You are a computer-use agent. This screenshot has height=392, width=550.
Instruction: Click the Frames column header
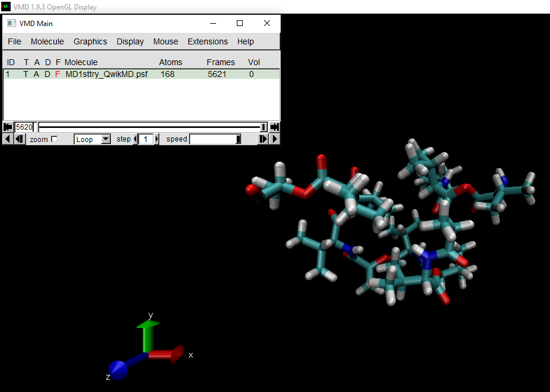[x=221, y=62]
